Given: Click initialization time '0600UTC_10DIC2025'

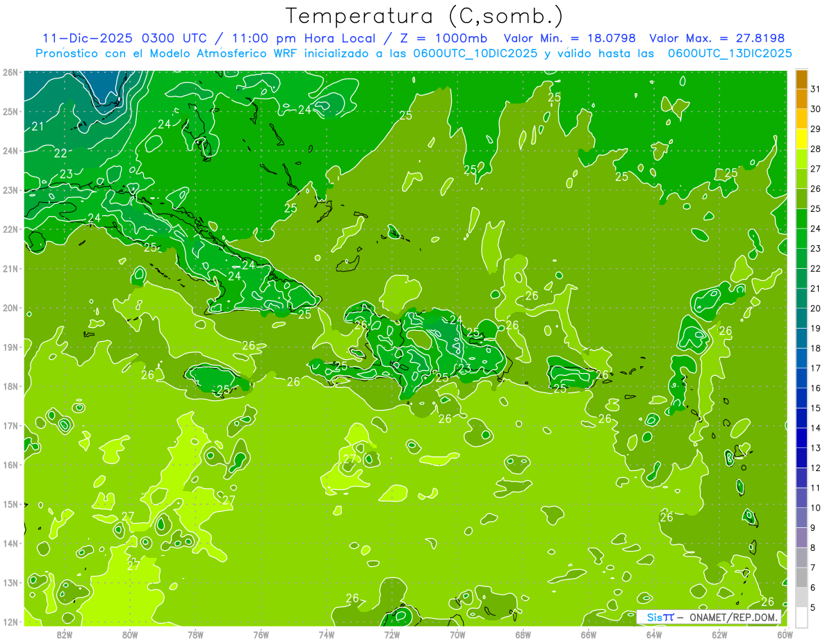Looking at the screenshot, I should (475, 53).
